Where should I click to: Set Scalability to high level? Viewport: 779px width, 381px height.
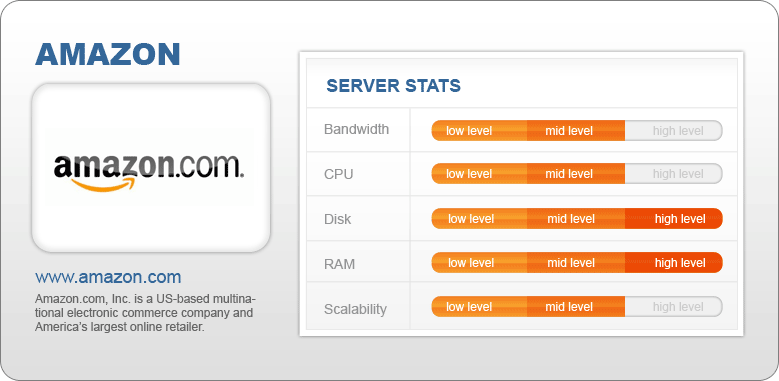pos(674,306)
